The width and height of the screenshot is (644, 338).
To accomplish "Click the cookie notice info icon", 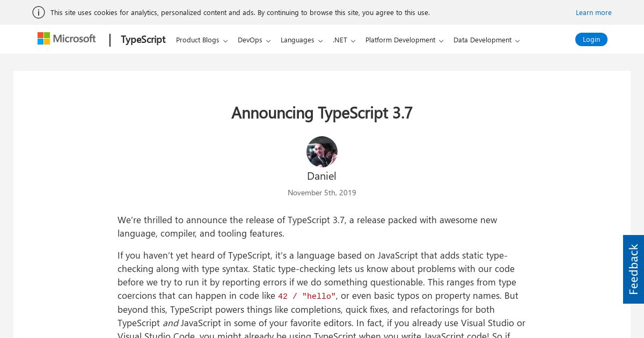I will 39,12.
